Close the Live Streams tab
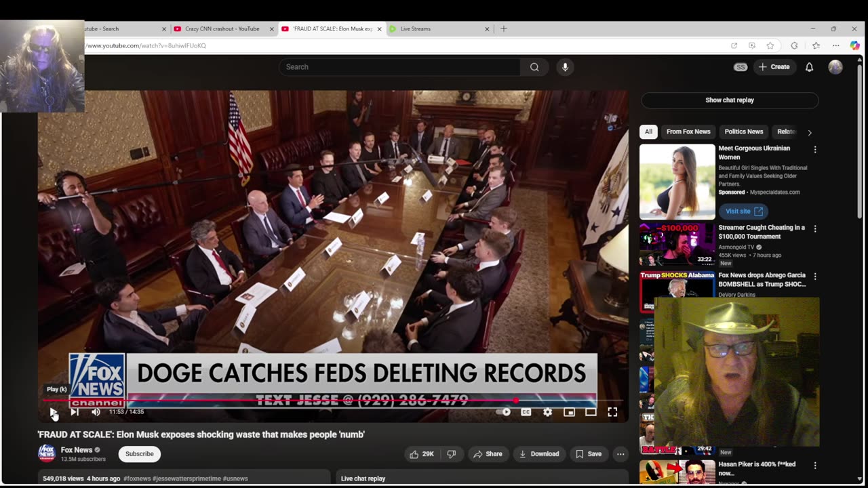The width and height of the screenshot is (868, 488). [487, 29]
